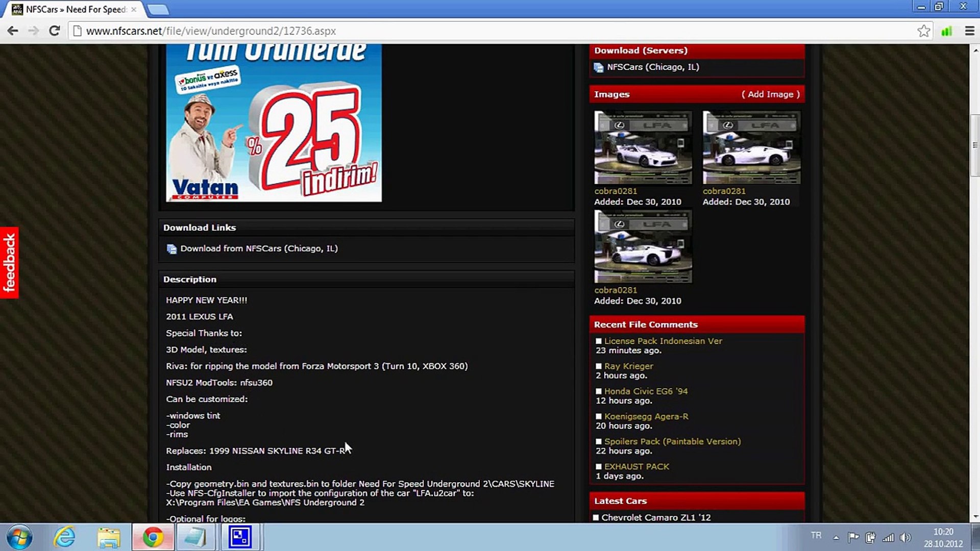Click the TR language indicator
Image resolution: width=980 pixels, height=551 pixels.
pyautogui.click(x=816, y=535)
